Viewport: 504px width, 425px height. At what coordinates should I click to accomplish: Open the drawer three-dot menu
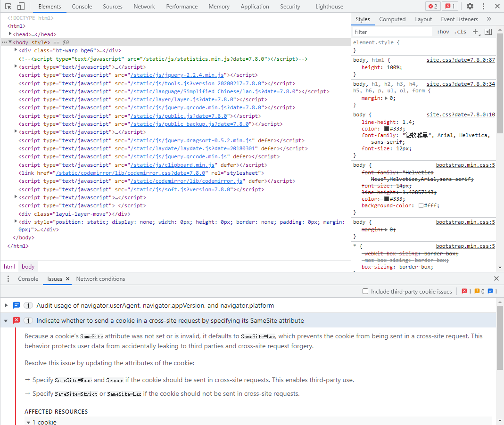(8, 279)
